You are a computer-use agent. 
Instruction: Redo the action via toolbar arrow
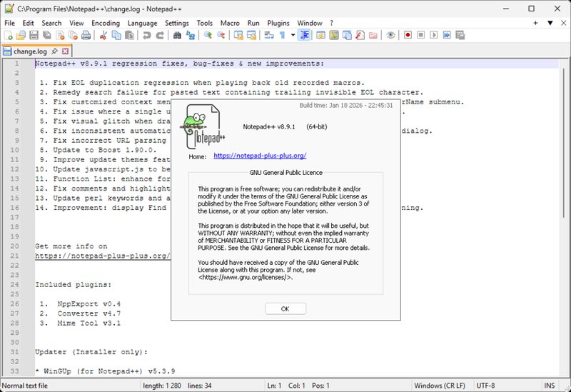160,35
